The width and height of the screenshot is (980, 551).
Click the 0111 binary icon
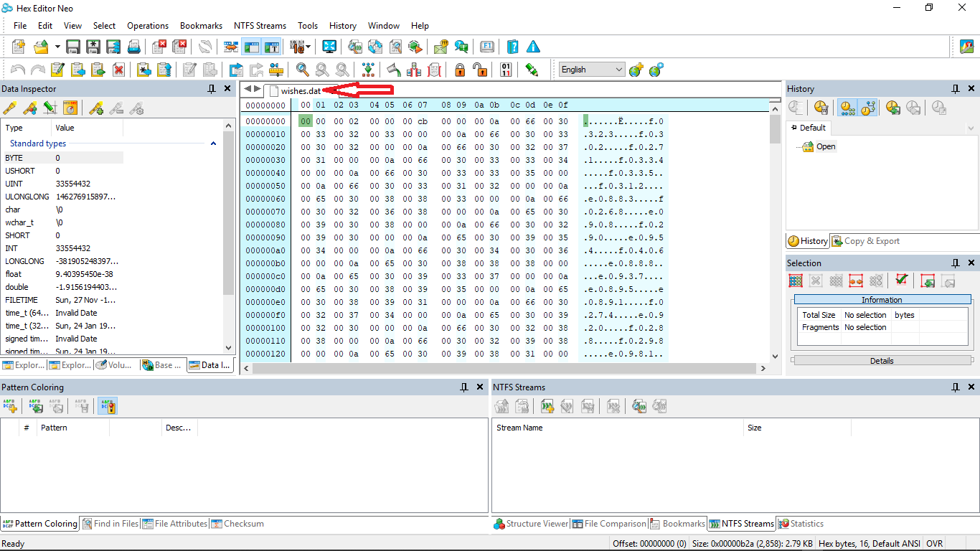(x=506, y=70)
